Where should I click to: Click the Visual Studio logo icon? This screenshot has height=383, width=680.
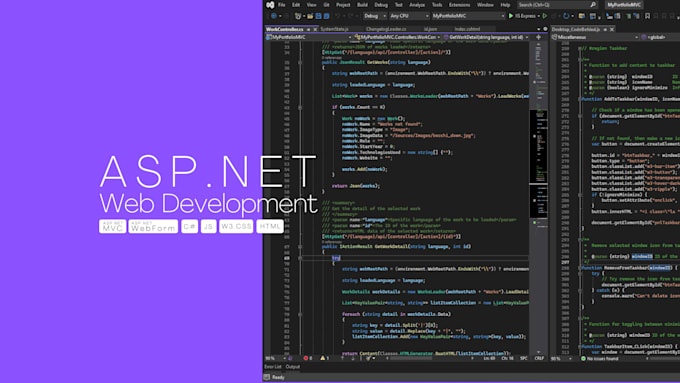[270, 5]
